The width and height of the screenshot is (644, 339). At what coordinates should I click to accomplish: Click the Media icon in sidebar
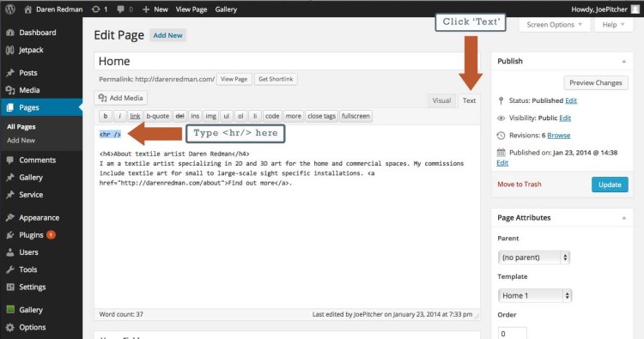pyautogui.click(x=10, y=90)
